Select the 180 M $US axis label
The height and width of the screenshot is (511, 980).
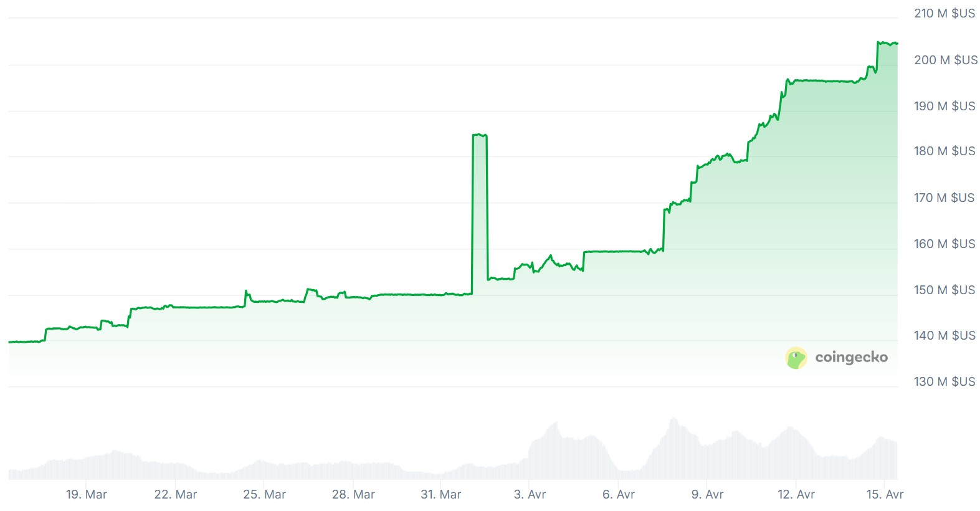[944, 151]
